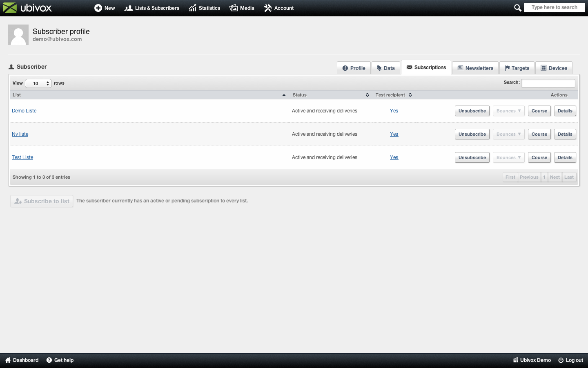
Task: Go to Last page
Action: click(569, 177)
